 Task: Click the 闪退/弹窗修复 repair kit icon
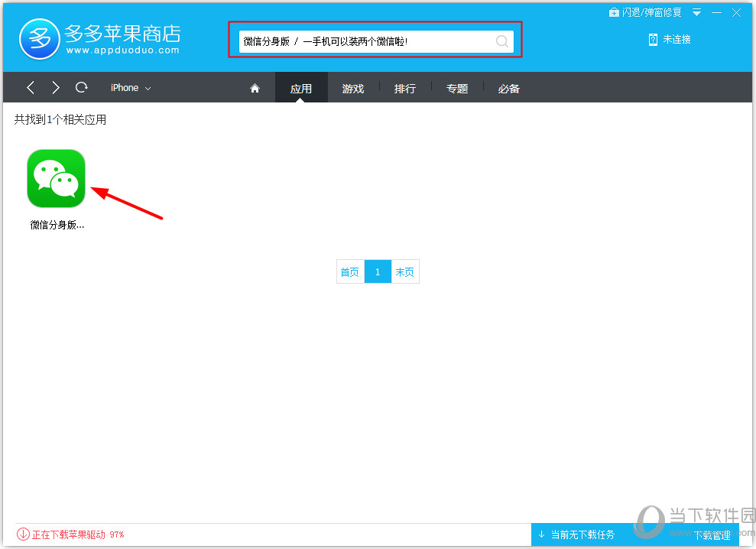614,12
